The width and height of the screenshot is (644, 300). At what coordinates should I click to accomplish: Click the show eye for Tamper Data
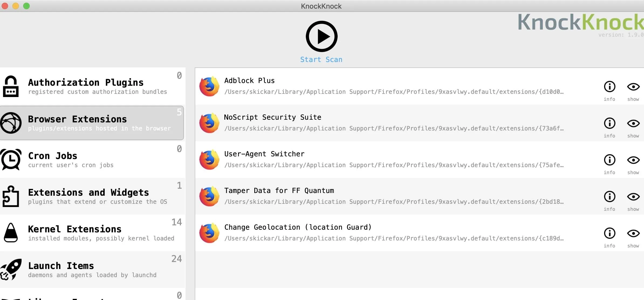[x=633, y=197]
